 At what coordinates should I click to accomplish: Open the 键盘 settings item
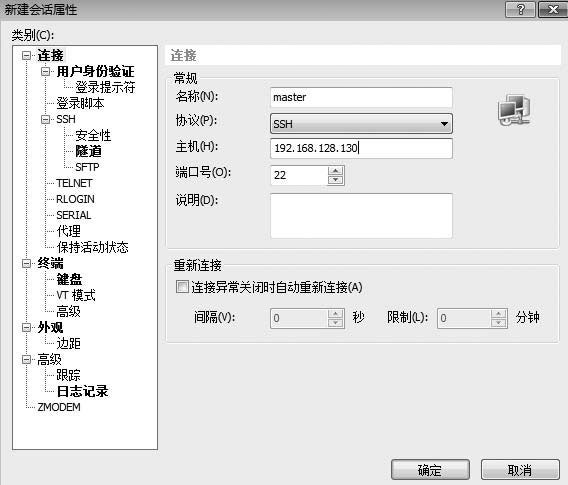tap(69, 279)
